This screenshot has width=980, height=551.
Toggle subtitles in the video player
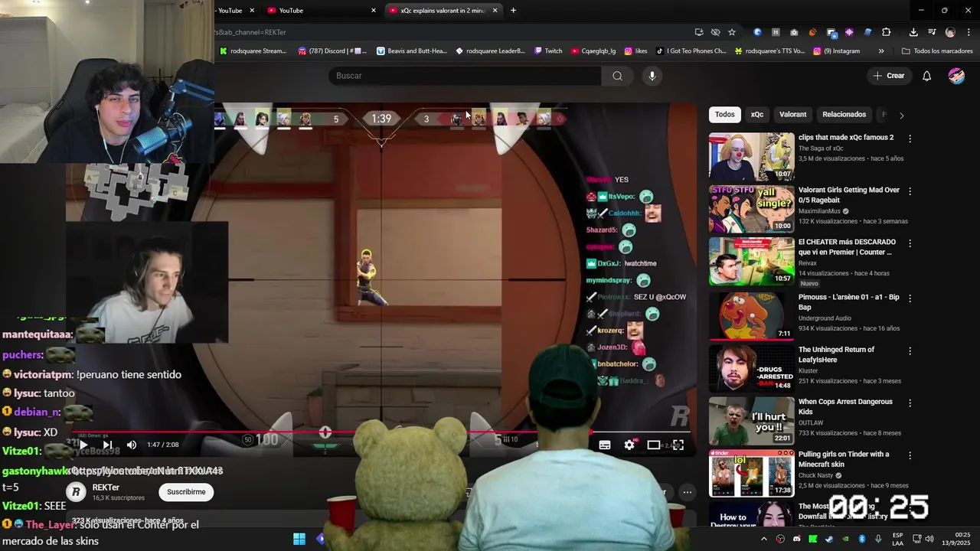point(605,445)
